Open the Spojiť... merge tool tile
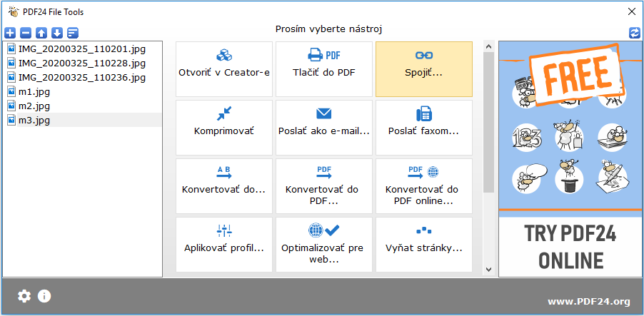 point(424,69)
